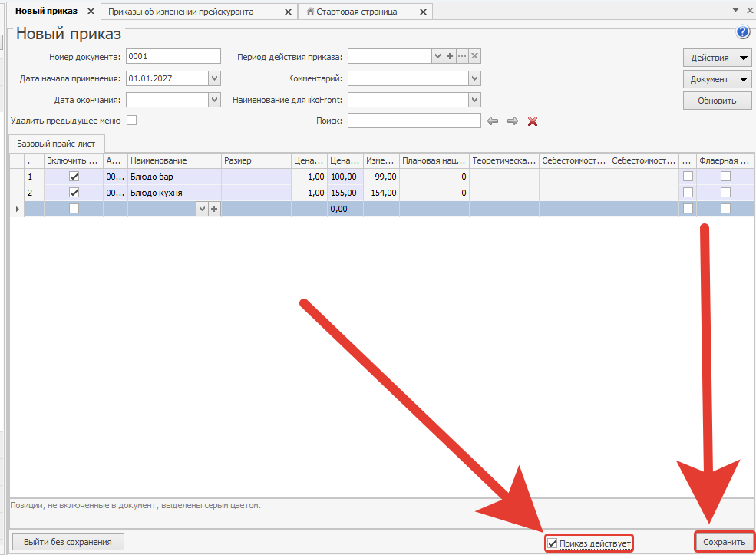
Task: Close the 'Стартовая страница' tab
Action: [423, 12]
